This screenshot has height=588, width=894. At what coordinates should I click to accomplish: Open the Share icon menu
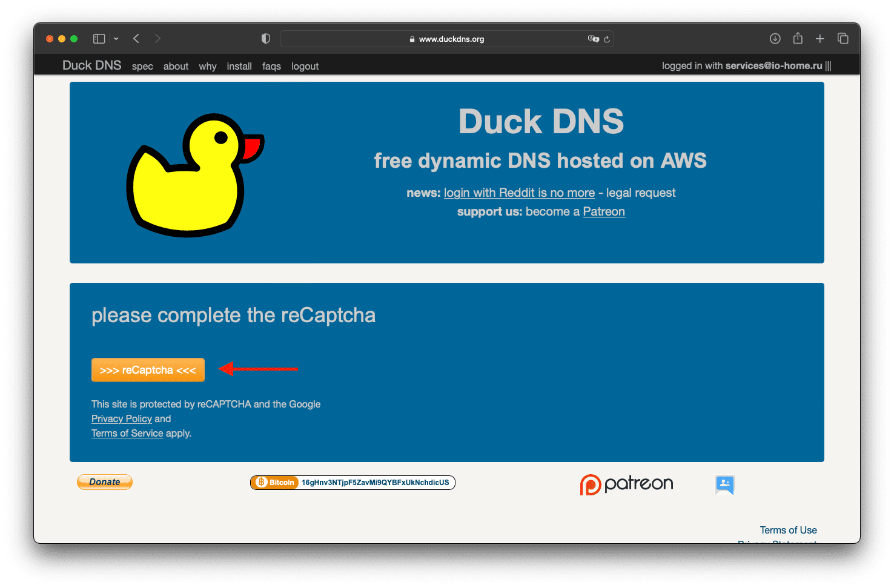[x=798, y=39]
